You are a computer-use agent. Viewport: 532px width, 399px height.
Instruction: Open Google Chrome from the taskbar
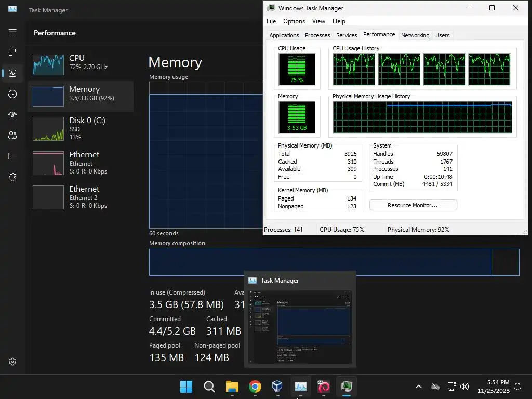(255, 387)
